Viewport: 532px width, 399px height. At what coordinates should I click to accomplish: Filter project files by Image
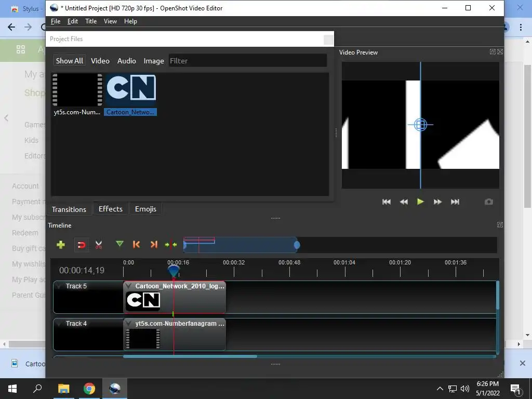(x=154, y=61)
